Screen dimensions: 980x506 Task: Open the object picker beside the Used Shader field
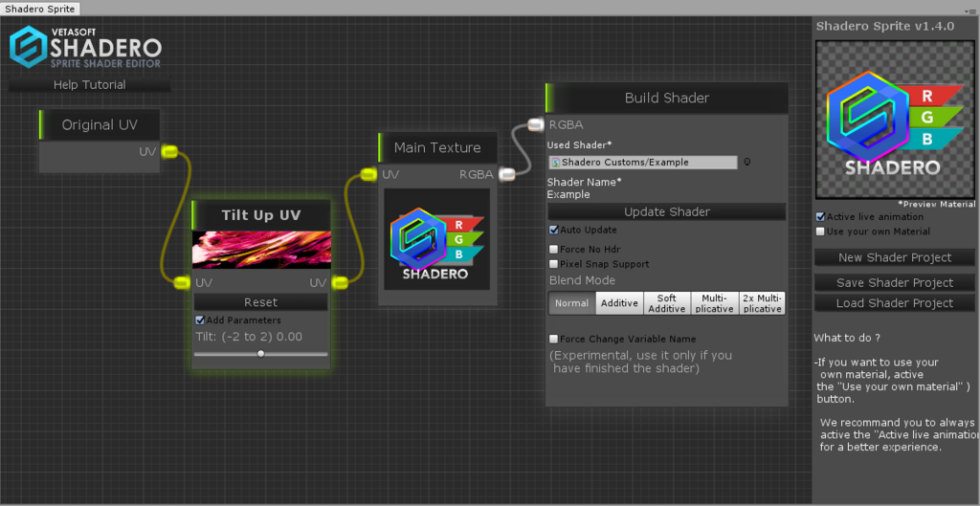coord(746,162)
